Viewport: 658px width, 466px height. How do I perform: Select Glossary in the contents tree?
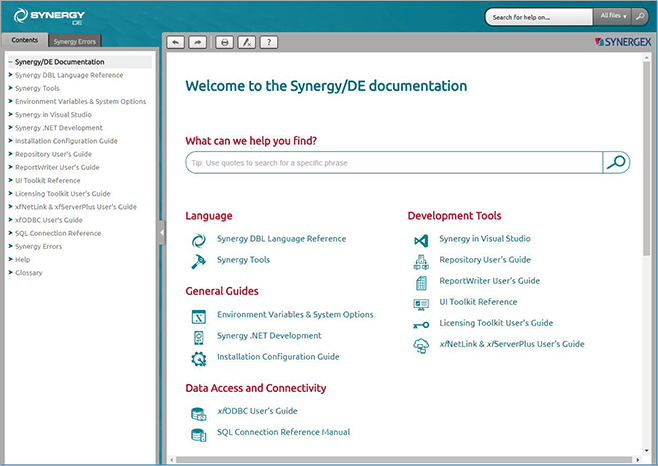[x=29, y=272]
